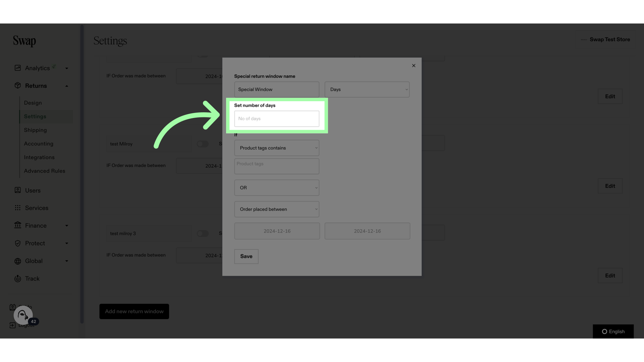Viewport: 644px width, 362px height.
Task: Open the chat widget avatar bubble
Action: [23, 315]
